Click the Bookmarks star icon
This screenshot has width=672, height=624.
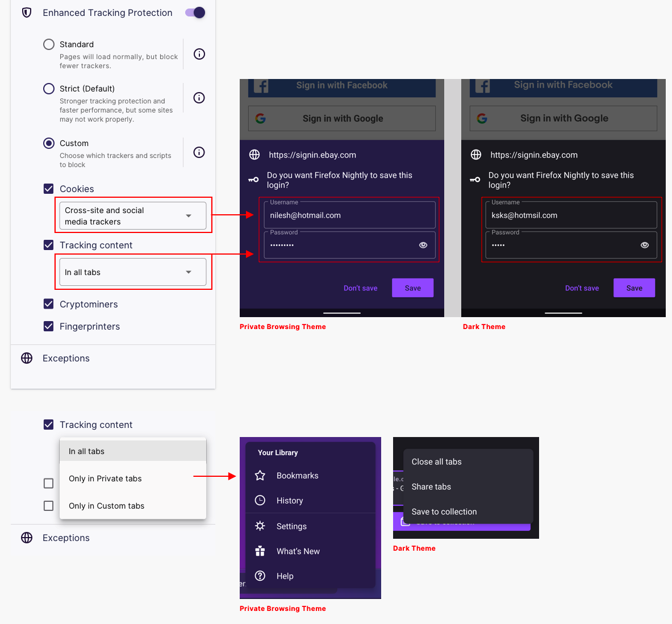[x=260, y=475]
